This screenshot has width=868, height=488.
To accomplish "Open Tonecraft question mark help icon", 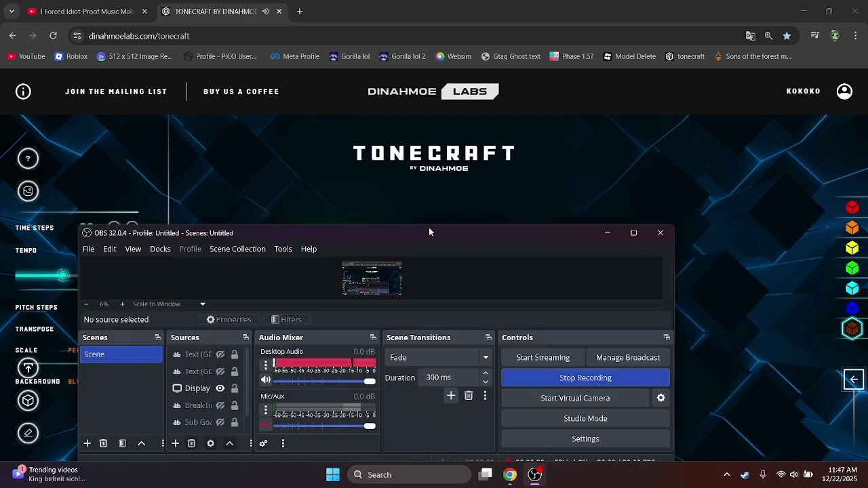I will click(28, 159).
